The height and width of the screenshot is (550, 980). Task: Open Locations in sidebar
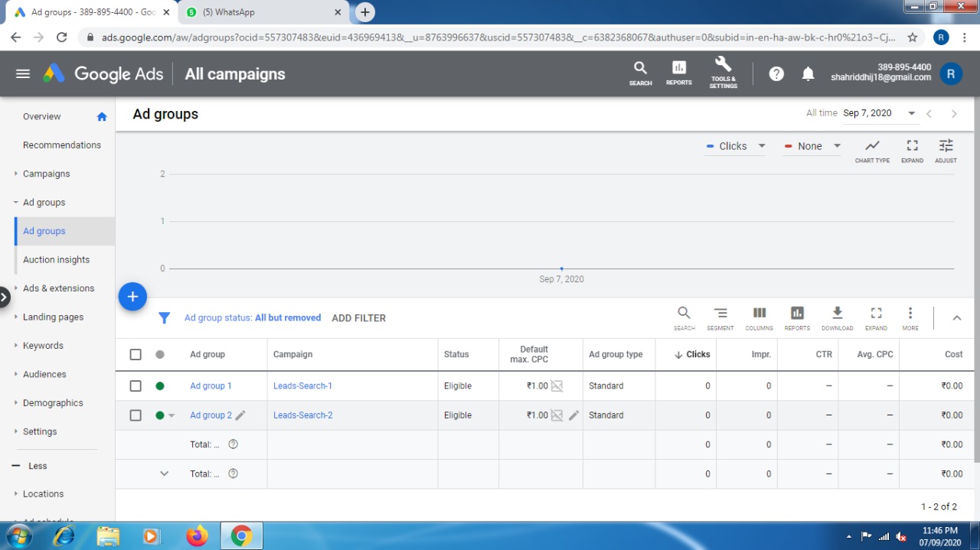click(43, 494)
